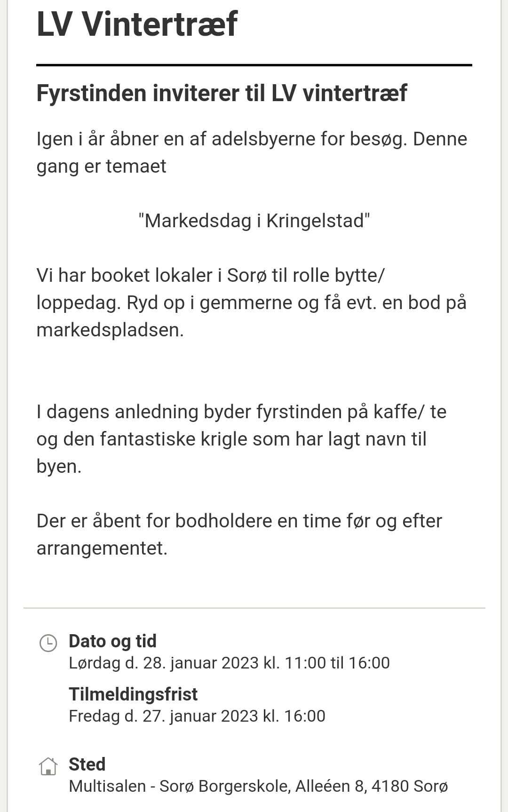Click the LV Vintertræf page title

click(137, 24)
